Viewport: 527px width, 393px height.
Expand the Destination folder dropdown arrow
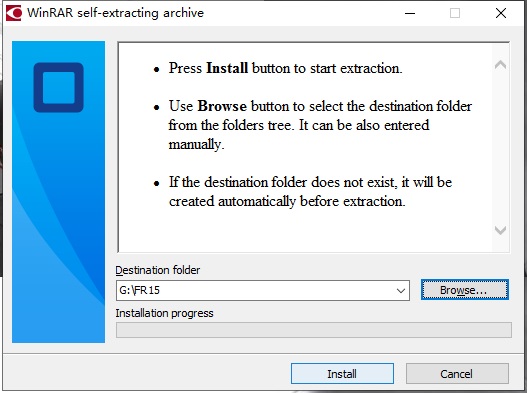click(400, 290)
